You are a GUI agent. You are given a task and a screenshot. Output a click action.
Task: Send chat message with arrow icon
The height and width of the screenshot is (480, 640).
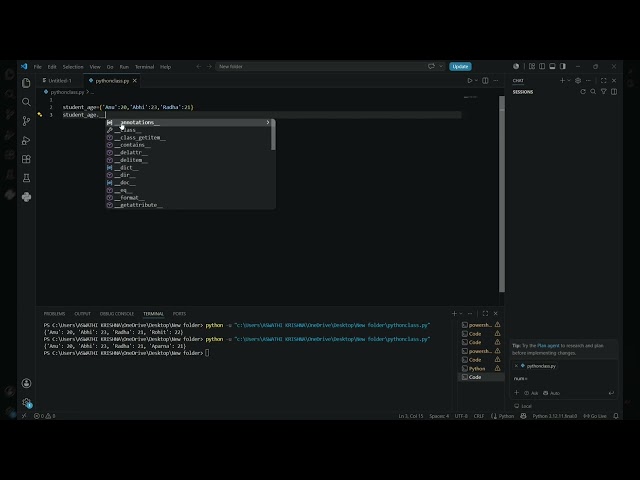click(611, 393)
